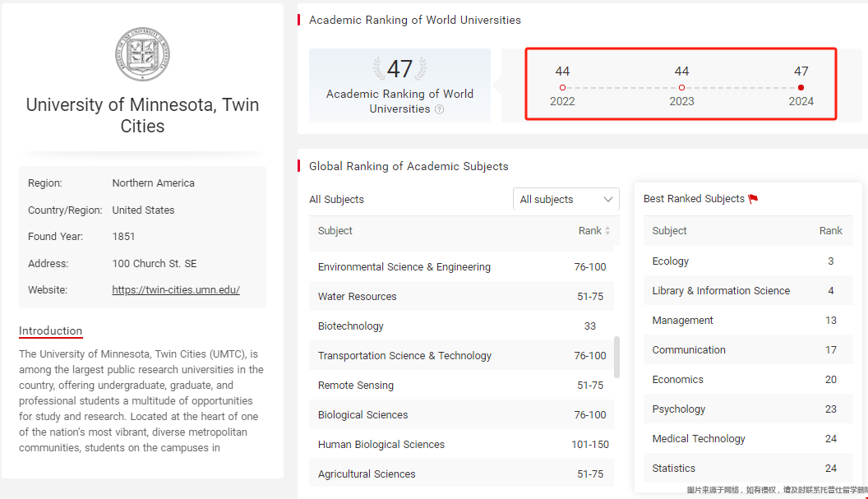
Task: Click the Transportation Science & Technology row
Action: 461,356
